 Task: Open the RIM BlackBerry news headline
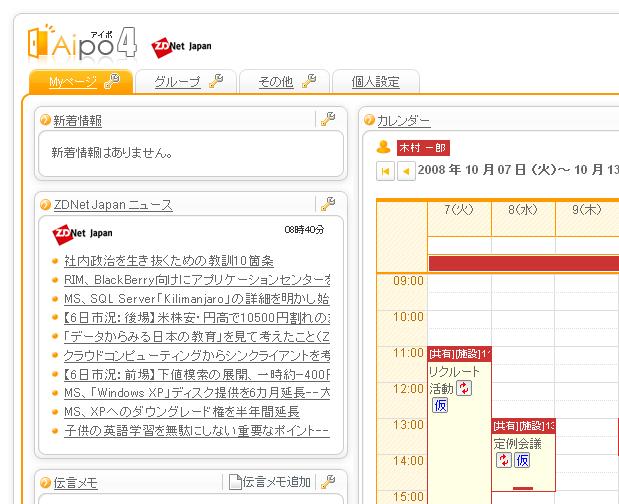pos(197,280)
